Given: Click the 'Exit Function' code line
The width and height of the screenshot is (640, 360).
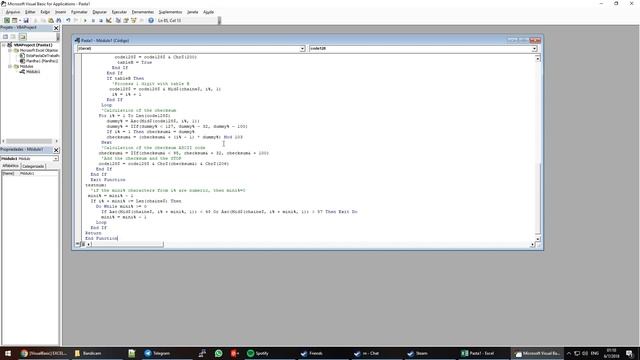Looking at the screenshot, I should (x=108, y=180).
